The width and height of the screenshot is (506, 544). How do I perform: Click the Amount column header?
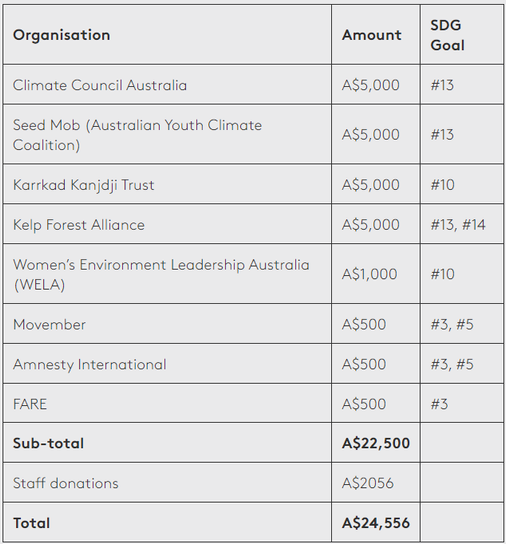click(376, 35)
